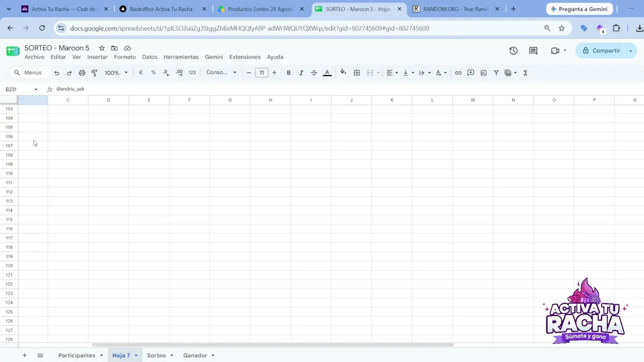The width and height of the screenshot is (644, 362).
Task: Open the zoom level 100% dropdown
Action: (116, 73)
